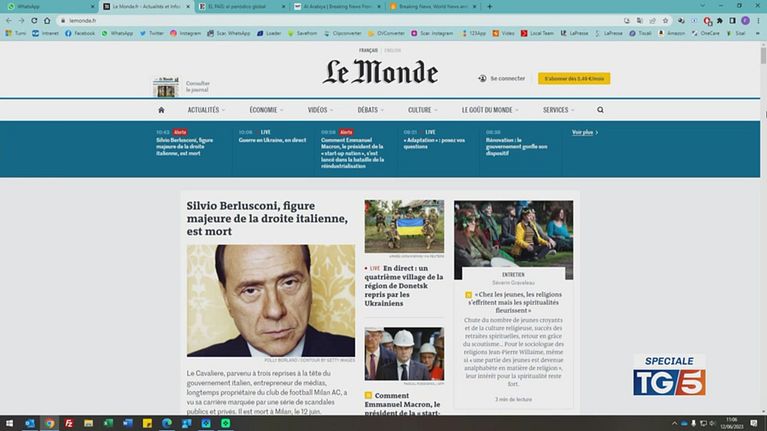
Task: Open Consulter le journal thumbnail
Action: pyautogui.click(x=166, y=86)
